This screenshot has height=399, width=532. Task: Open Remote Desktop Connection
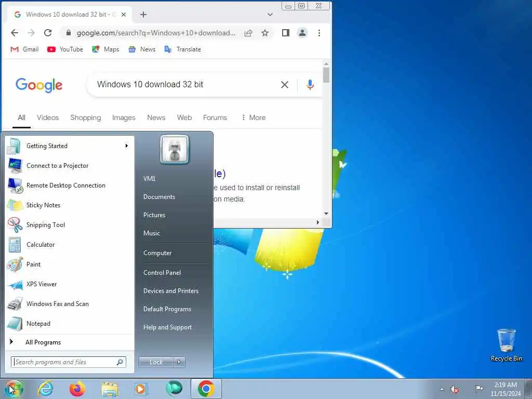[x=70, y=185]
